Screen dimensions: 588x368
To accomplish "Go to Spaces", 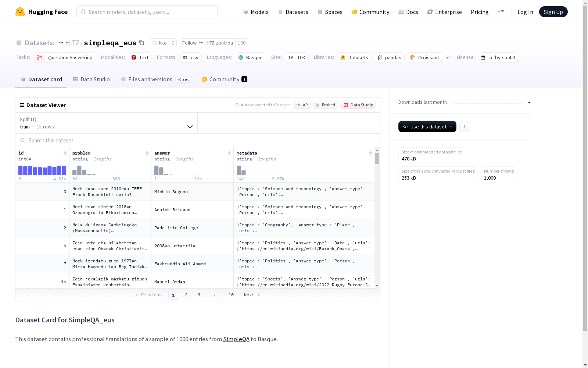I will pos(330,12).
